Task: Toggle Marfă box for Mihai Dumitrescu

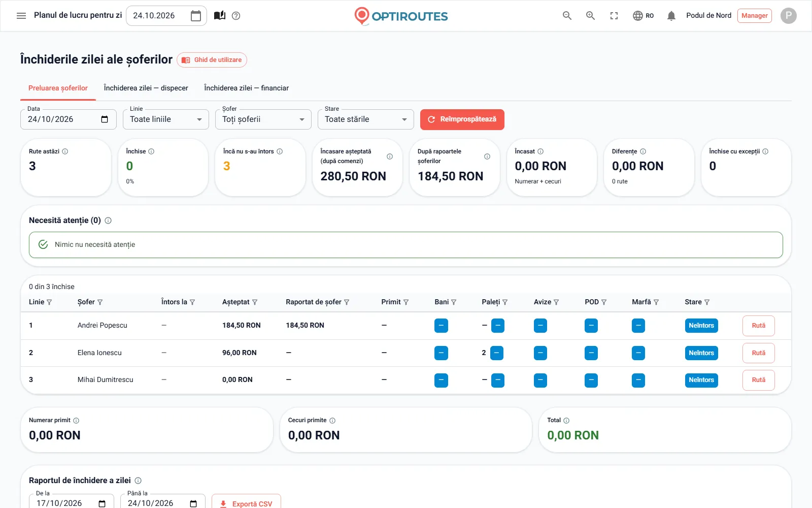Action: 638,380
